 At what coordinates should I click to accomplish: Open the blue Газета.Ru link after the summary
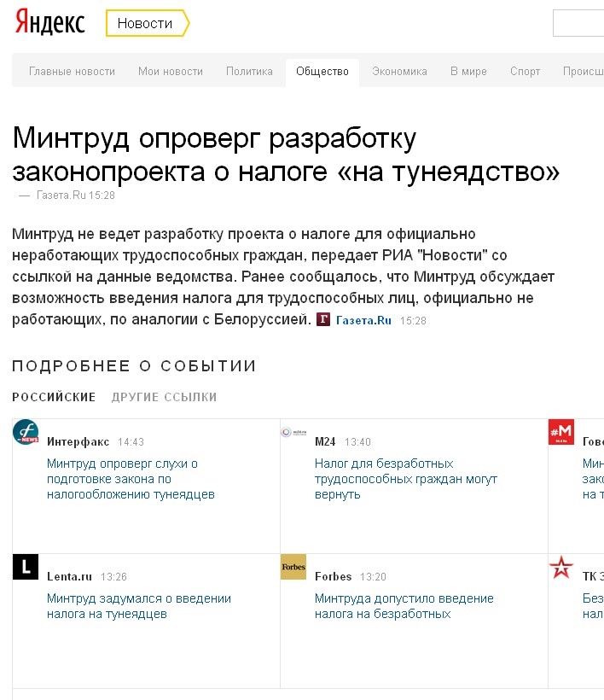pos(363,320)
